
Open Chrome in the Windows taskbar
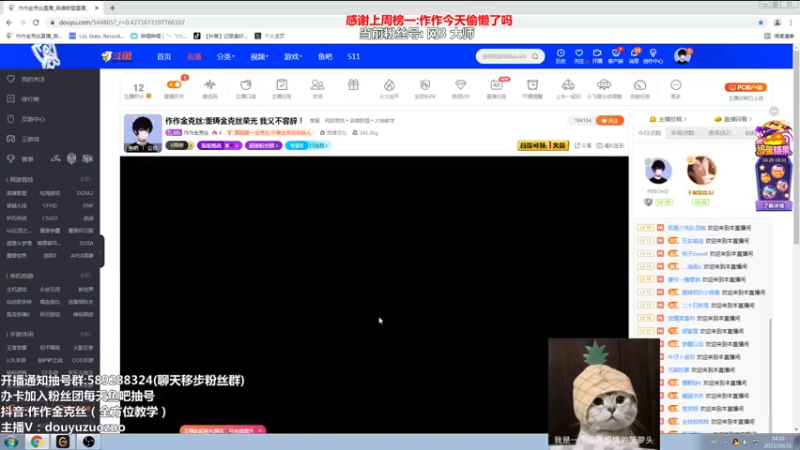click(37, 441)
